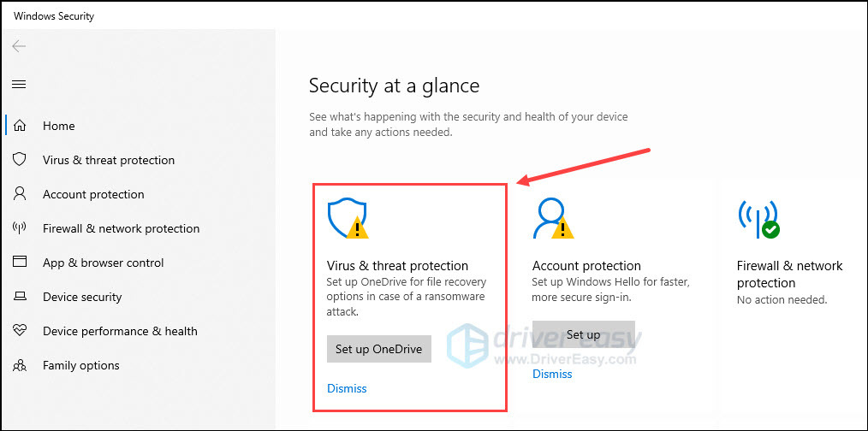Viewport: 868px width, 431px height.
Task: Click the Device security laptop icon
Action: click(x=20, y=297)
